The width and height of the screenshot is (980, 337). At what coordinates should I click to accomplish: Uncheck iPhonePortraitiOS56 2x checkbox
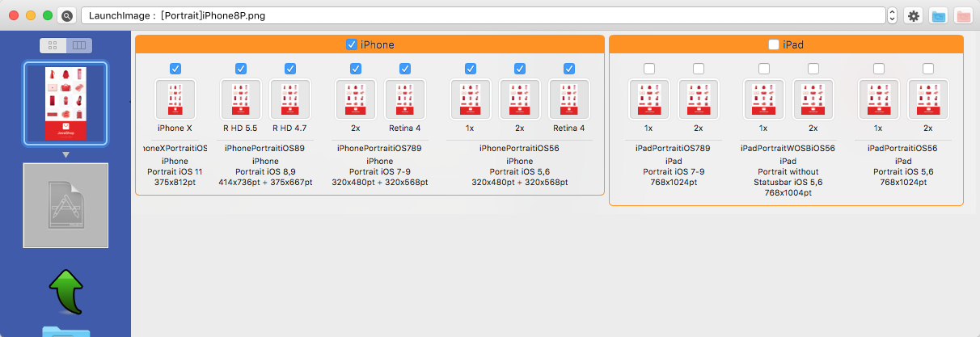click(520, 69)
